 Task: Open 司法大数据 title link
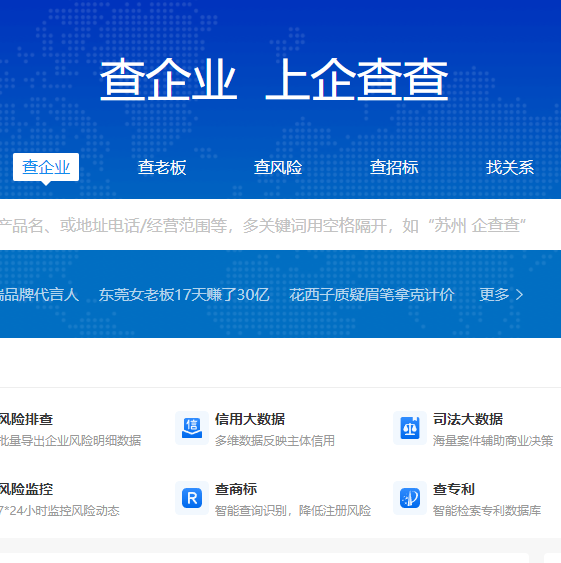(468, 419)
